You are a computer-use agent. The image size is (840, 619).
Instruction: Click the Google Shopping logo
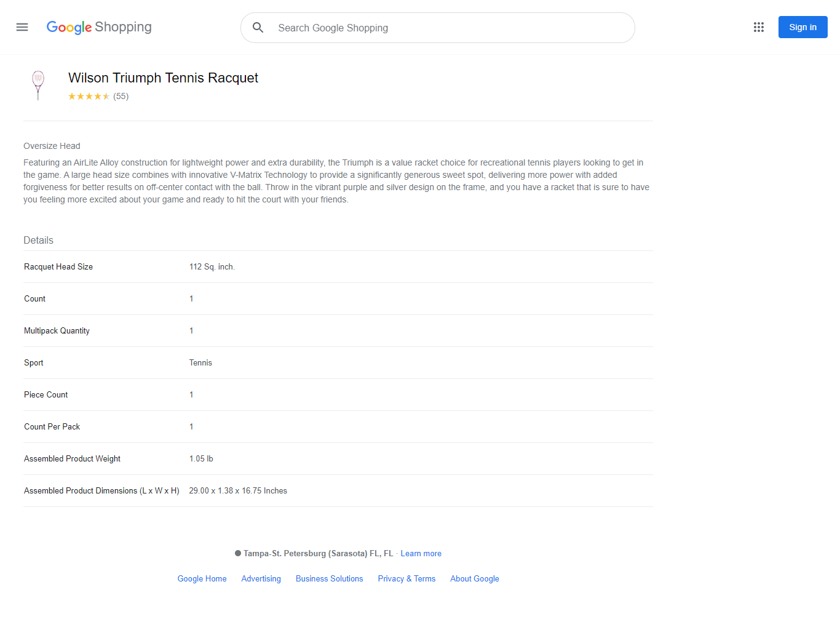coord(99,27)
